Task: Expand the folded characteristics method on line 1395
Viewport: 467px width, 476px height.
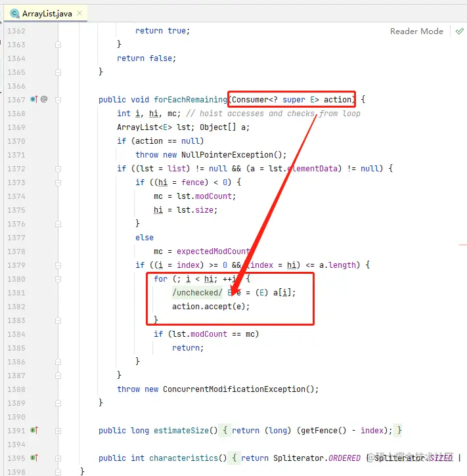Action: [x=58, y=458]
